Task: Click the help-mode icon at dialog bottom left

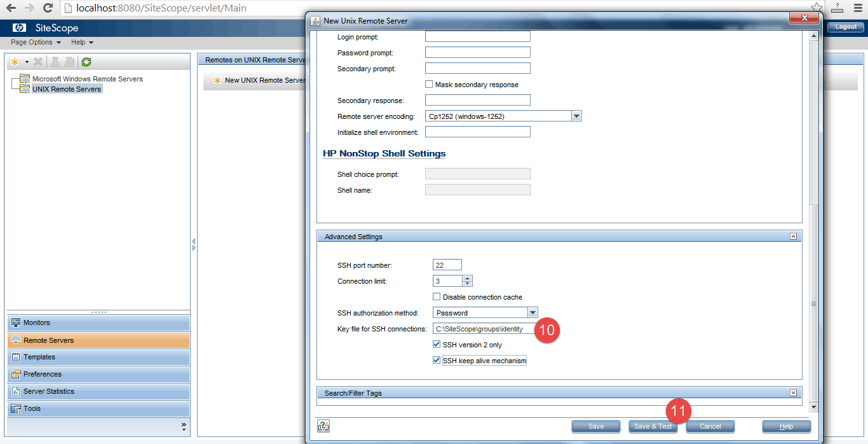Action: [x=323, y=426]
